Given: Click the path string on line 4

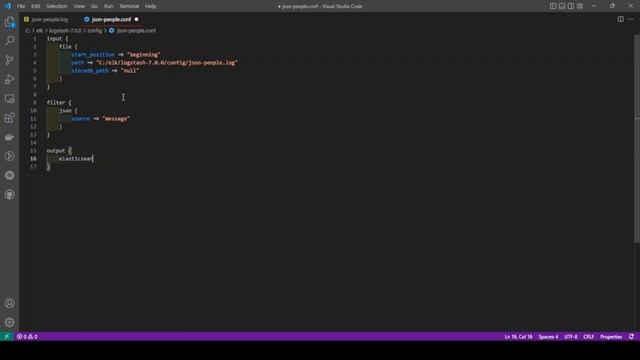Looking at the screenshot, I should [x=167, y=63].
